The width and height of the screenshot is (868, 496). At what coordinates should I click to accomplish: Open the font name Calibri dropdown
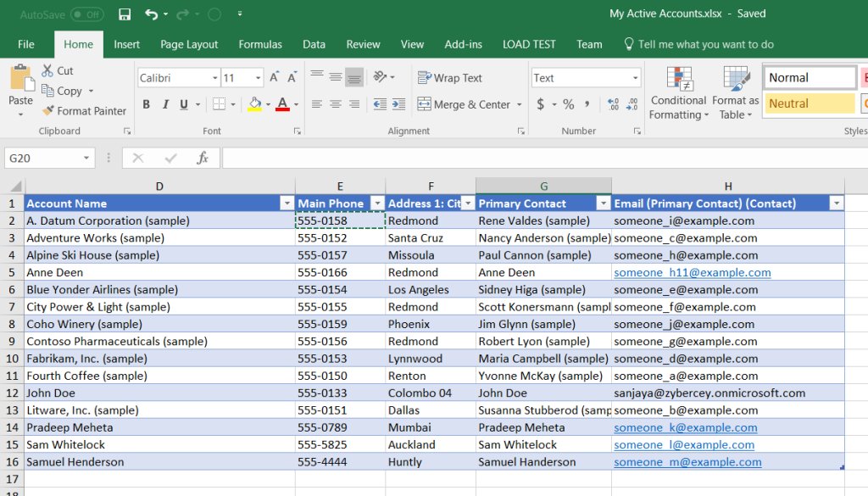point(214,78)
